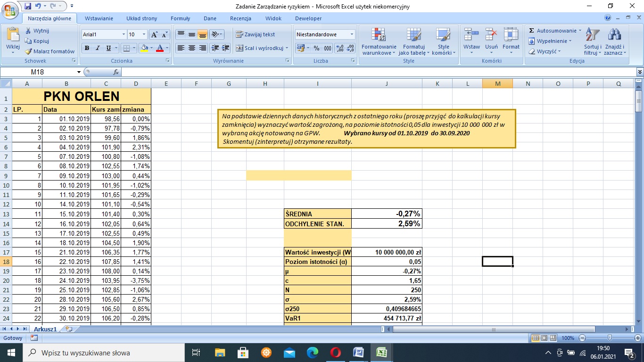Increase font size
The width and height of the screenshot is (644, 362).
(x=154, y=34)
